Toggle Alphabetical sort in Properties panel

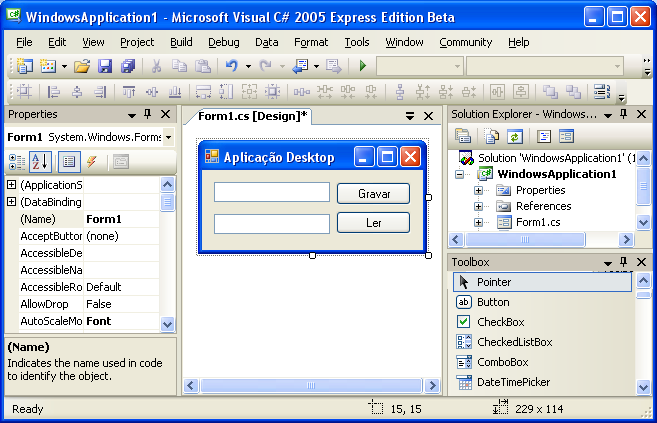point(40,162)
